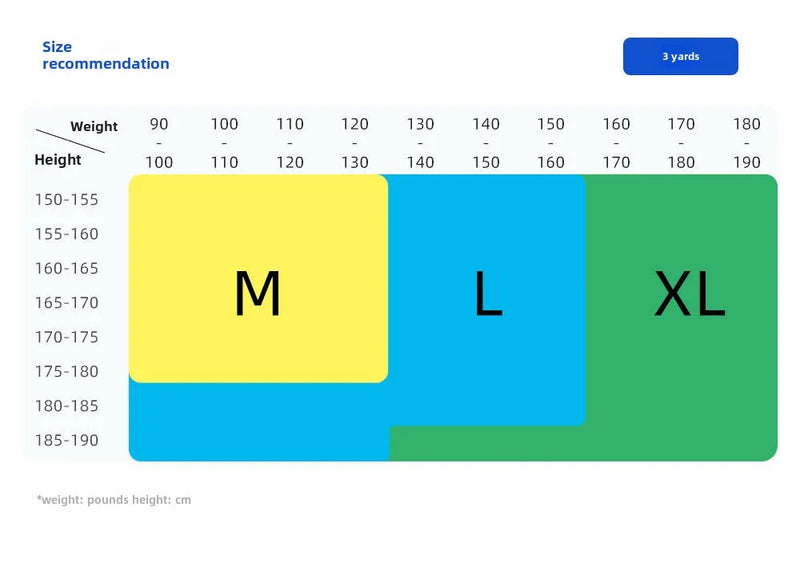This screenshot has height=571, width=800.
Task: Choose the 165-170 height row label
Action: (x=66, y=303)
